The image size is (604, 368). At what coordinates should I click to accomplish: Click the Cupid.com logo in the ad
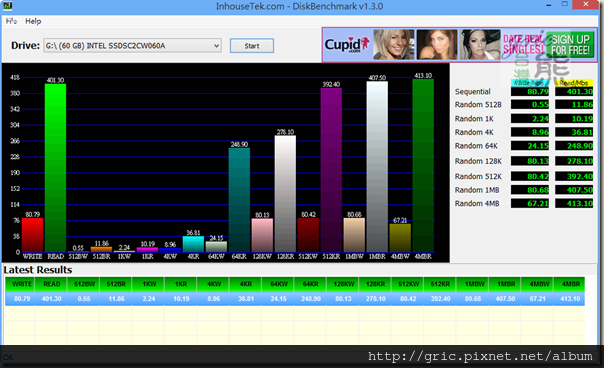(x=347, y=45)
